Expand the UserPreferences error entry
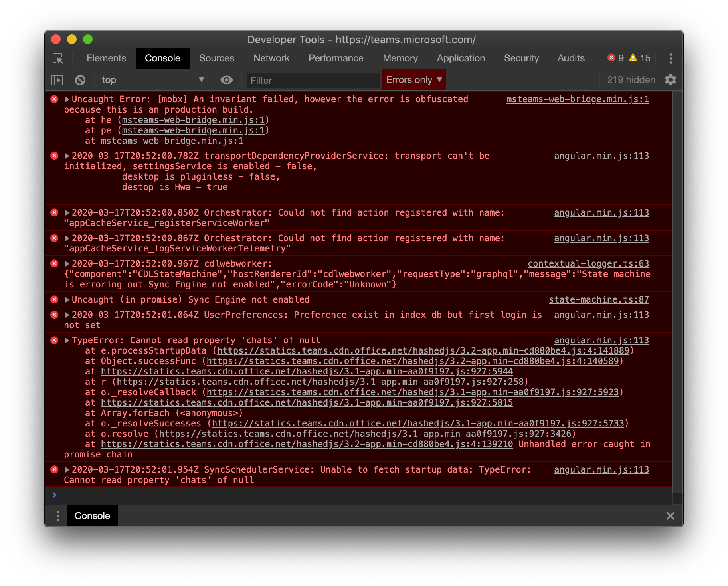 [x=67, y=315]
